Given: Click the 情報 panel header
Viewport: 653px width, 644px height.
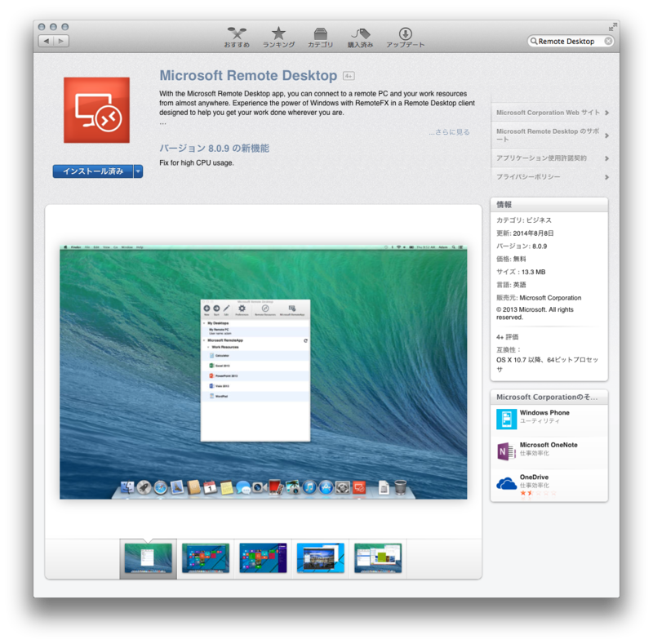Looking at the screenshot, I should click(549, 205).
